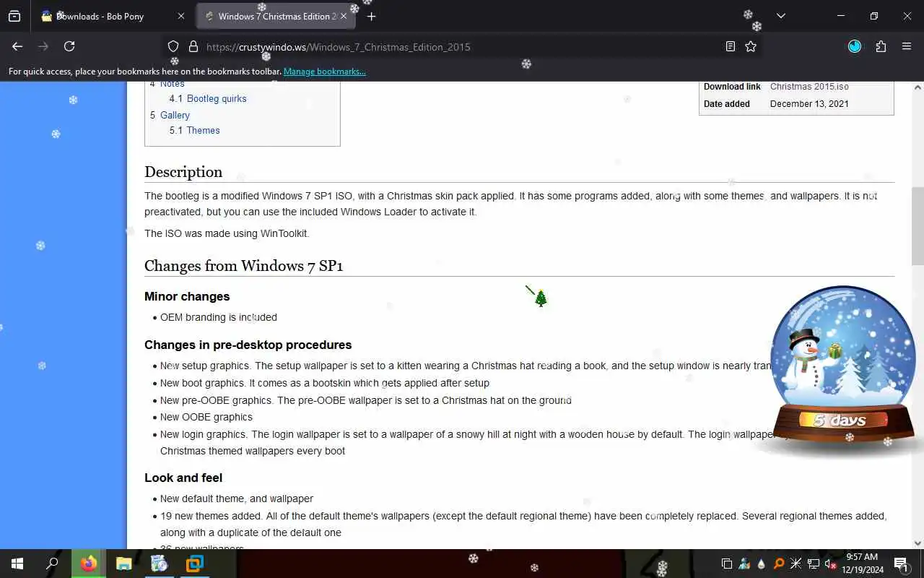Image resolution: width=924 pixels, height=578 pixels.
Task: Bookmark this page with the star icon
Action: click(751, 46)
